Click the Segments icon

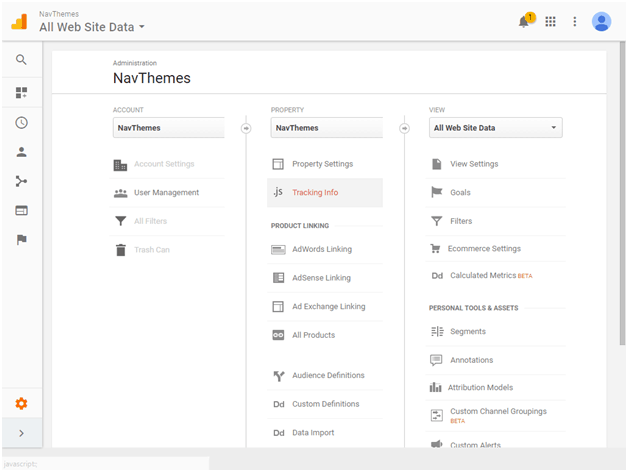437,331
